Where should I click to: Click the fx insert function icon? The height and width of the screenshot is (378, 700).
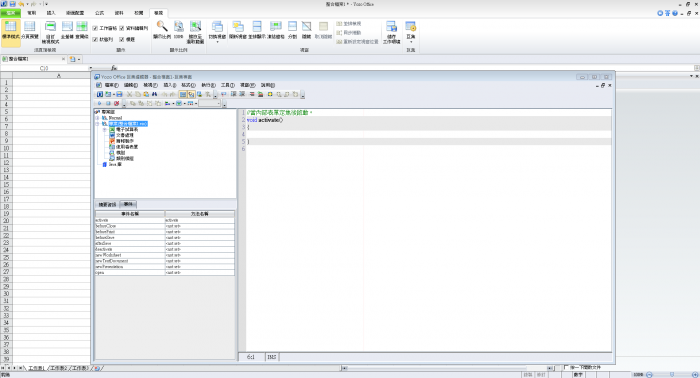114,68
